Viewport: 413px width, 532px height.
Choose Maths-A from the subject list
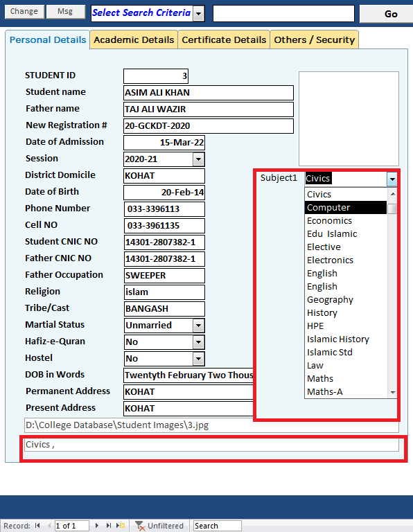346,392
